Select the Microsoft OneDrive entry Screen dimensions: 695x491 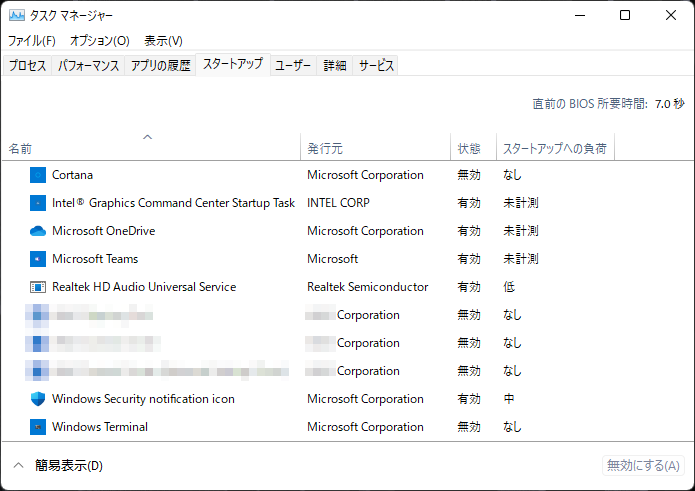pos(104,231)
